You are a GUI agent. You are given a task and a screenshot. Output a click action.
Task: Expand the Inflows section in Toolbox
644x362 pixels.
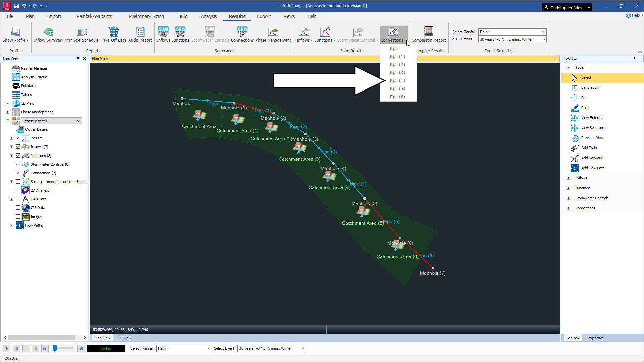[x=569, y=178]
